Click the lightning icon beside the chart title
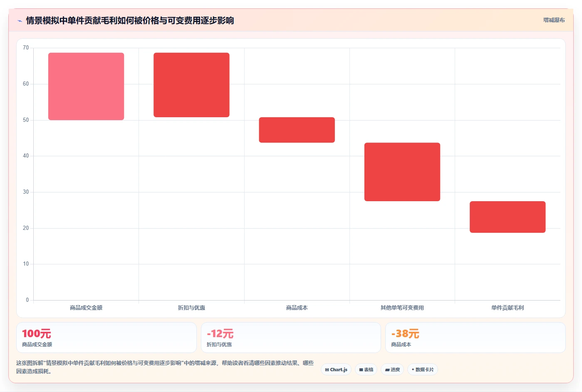 (20, 21)
